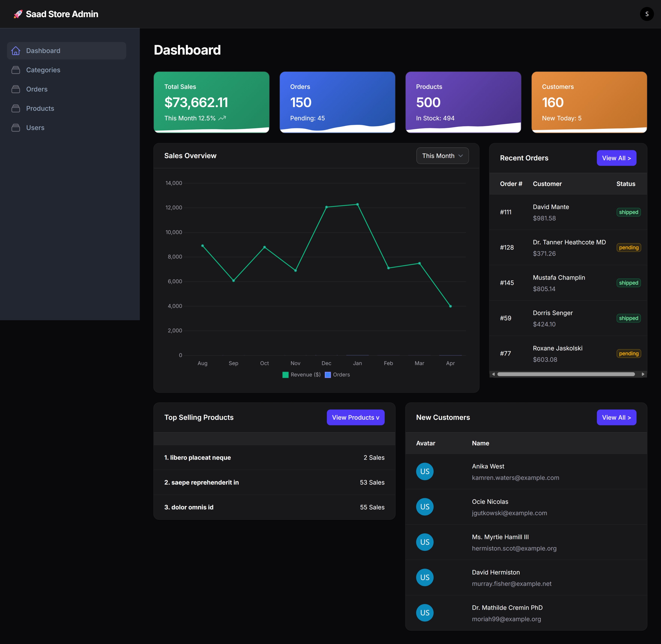661x644 pixels.
Task: Open Users from sidebar
Action: coord(67,128)
